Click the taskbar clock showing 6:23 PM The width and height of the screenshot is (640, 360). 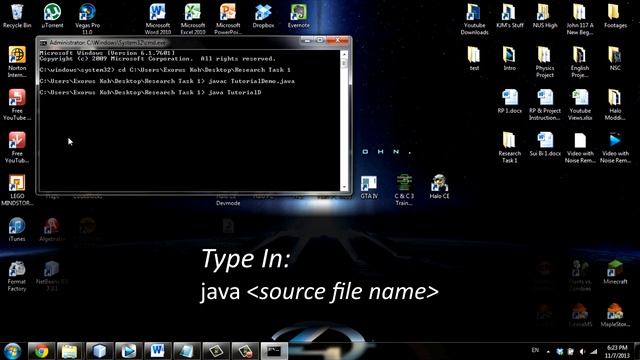(617, 351)
